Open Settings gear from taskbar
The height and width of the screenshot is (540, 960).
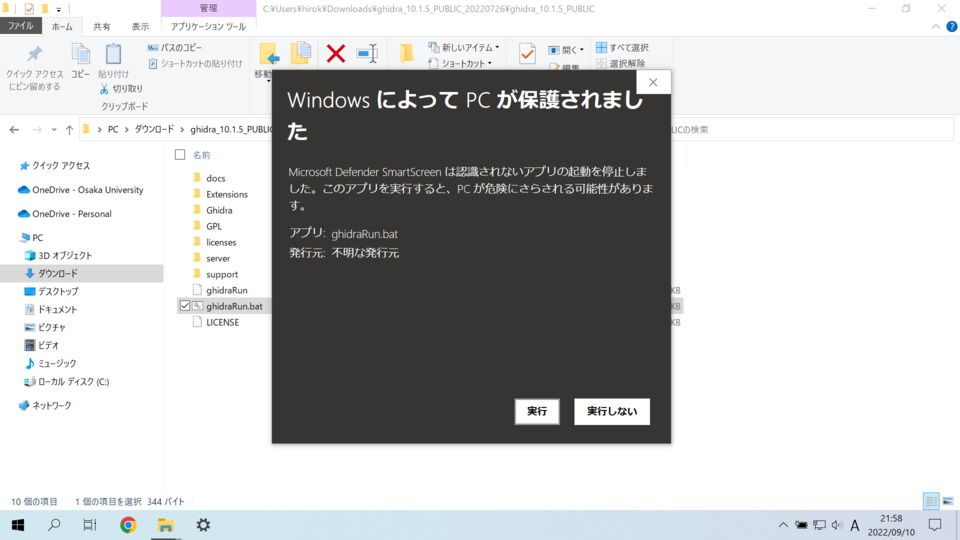tap(203, 525)
